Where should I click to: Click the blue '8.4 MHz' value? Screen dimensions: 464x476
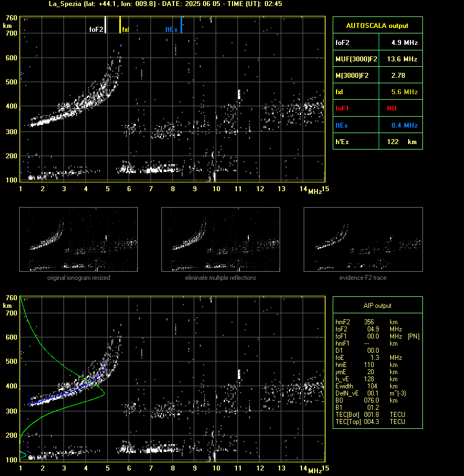click(x=404, y=125)
